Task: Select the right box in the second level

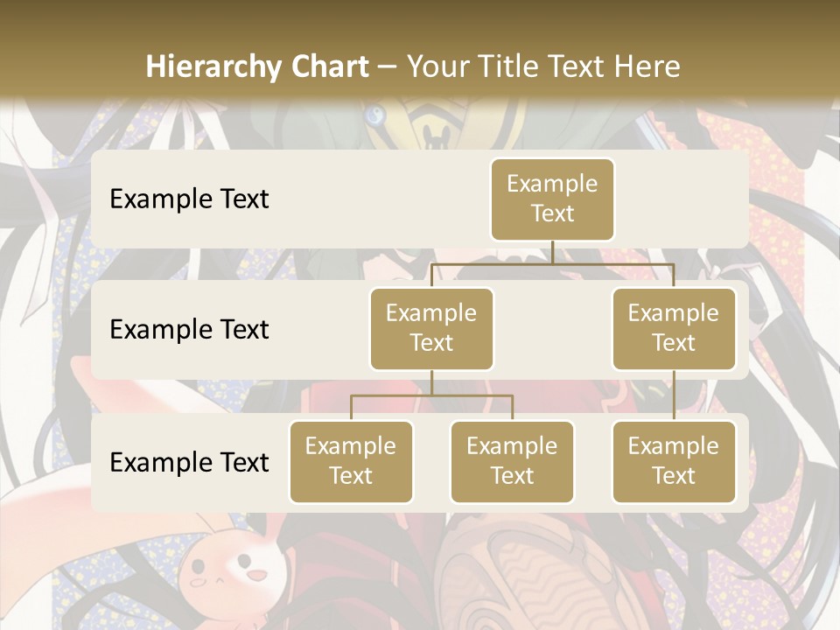Action: pos(673,328)
